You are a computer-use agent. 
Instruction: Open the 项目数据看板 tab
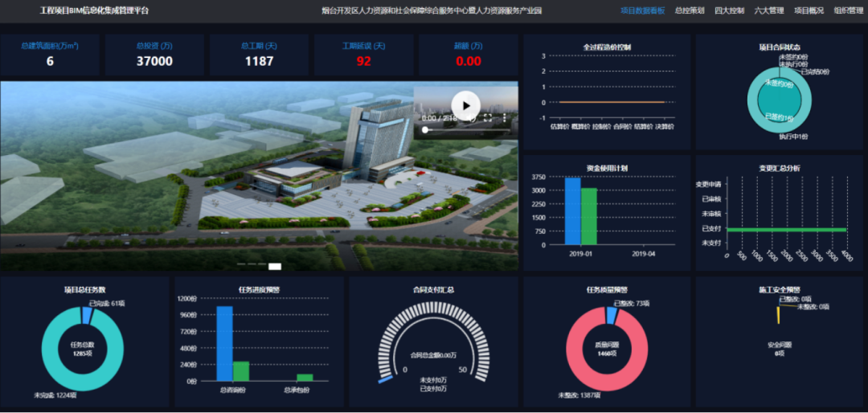click(642, 10)
